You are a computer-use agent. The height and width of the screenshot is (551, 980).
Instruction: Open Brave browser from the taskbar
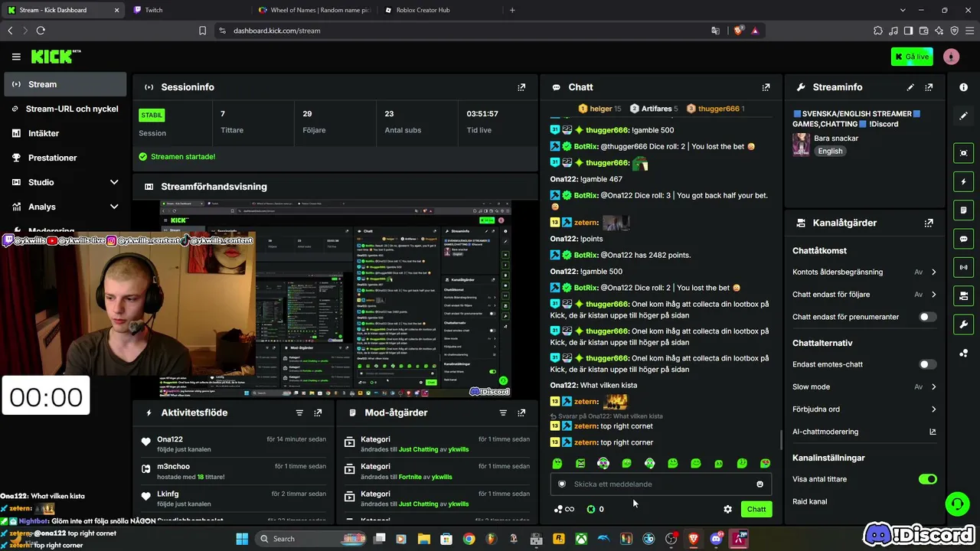click(694, 539)
